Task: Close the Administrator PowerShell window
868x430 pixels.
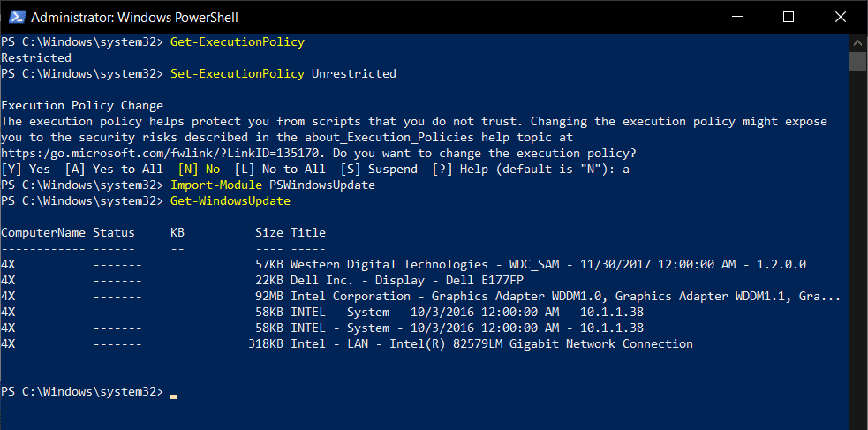Action: tap(841, 17)
